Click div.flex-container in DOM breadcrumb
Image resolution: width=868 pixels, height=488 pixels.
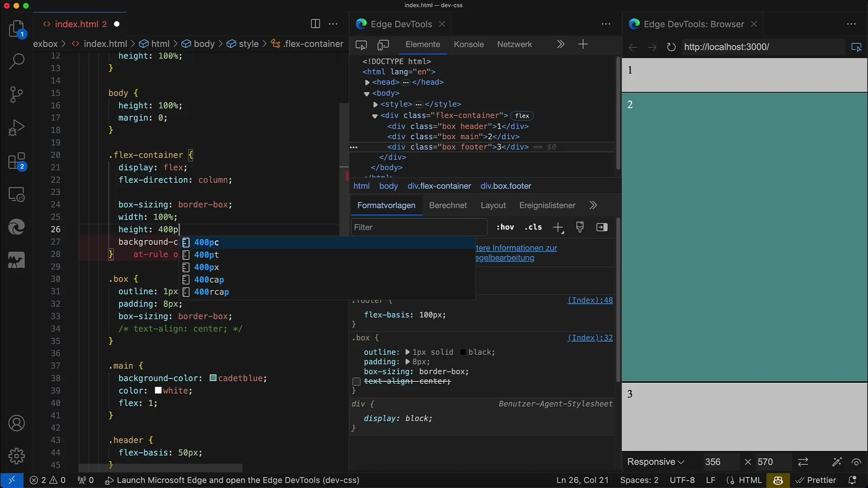coord(439,186)
